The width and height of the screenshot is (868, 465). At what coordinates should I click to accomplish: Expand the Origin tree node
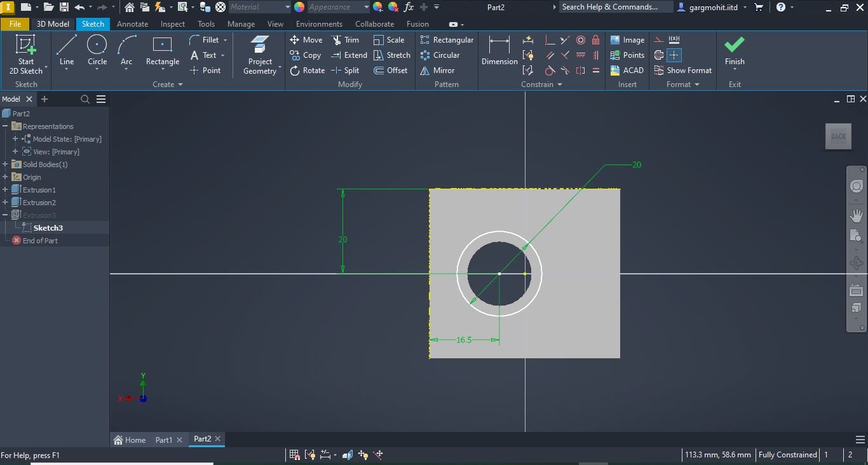coord(5,177)
